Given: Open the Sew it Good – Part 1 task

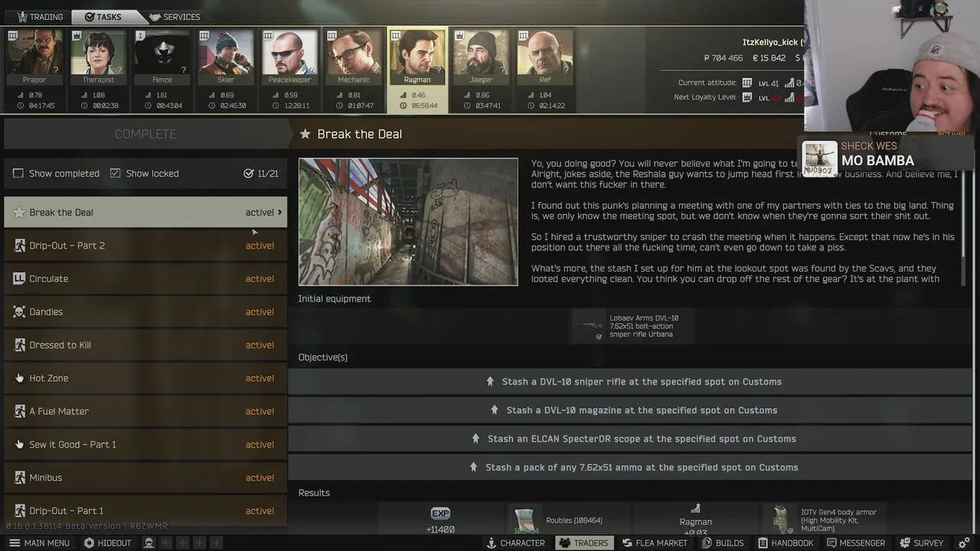Looking at the screenshot, I should tap(145, 445).
